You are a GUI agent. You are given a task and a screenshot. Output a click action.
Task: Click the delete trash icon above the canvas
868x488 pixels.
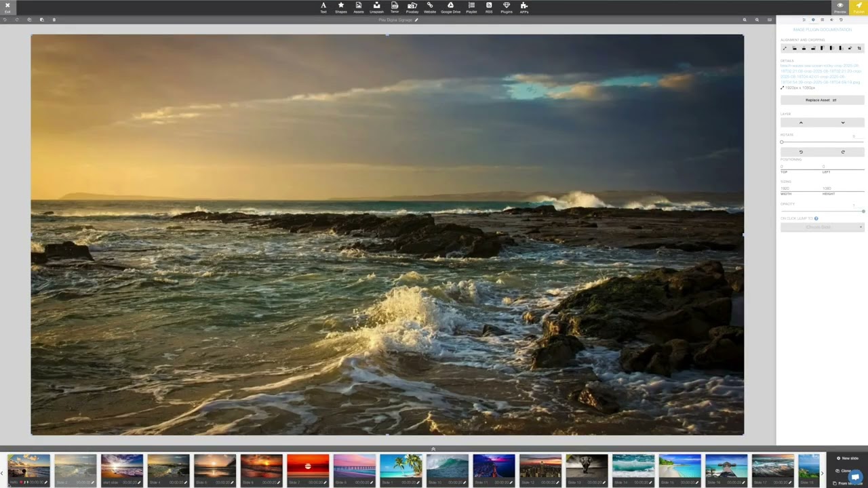54,20
